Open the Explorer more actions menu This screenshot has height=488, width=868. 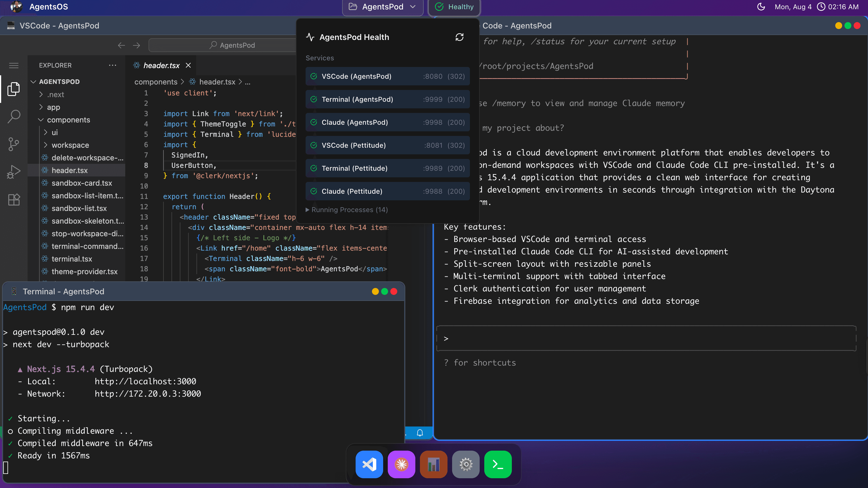(x=113, y=65)
